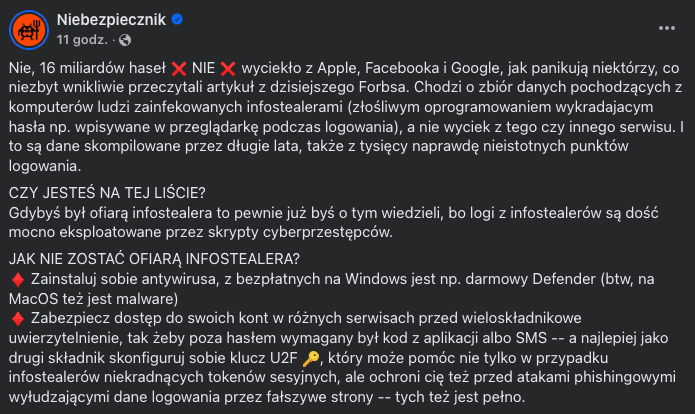Screen dimensions: 695x414
Task: Open the post via "11 godz." timestamp
Action: tap(82, 40)
